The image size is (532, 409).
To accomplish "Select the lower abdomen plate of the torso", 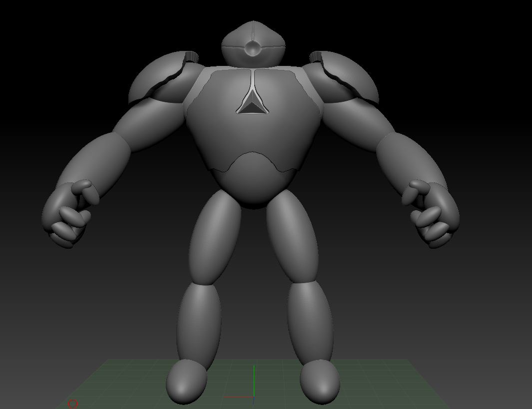I will click(x=253, y=179).
